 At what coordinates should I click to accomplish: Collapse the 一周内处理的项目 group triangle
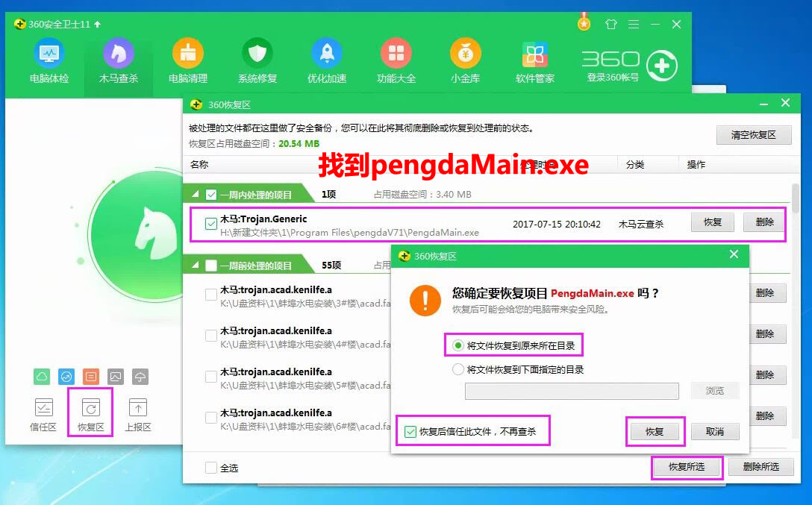click(196, 195)
